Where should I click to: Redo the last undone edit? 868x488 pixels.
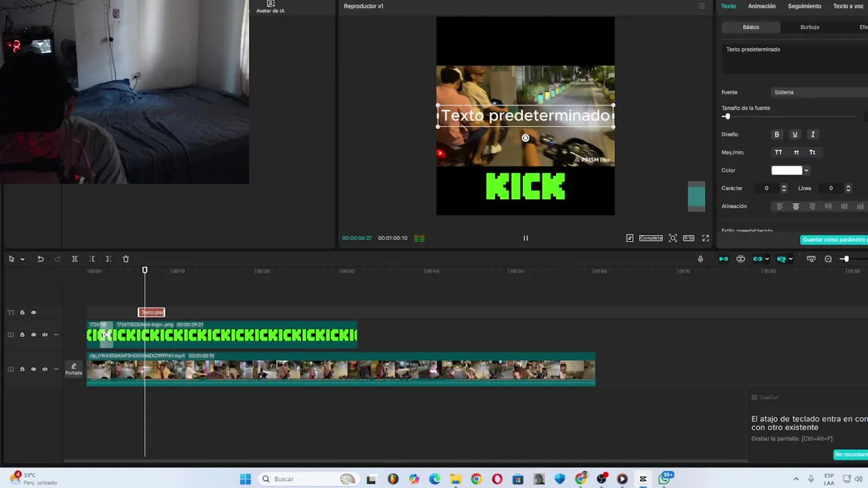pos(58,259)
